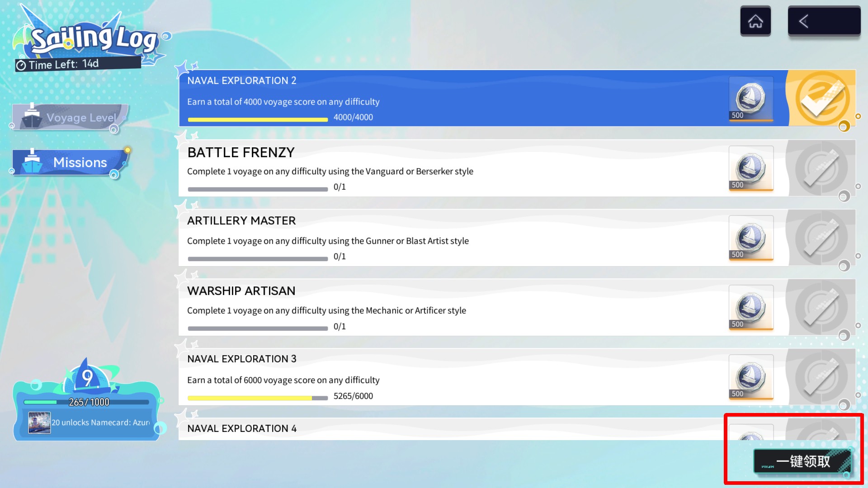Click the home icon button
The image size is (868, 488).
click(x=755, y=21)
